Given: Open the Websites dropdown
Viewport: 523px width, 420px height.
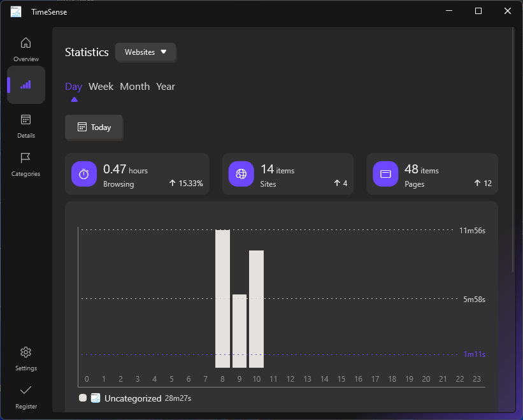Looking at the screenshot, I should pos(145,52).
